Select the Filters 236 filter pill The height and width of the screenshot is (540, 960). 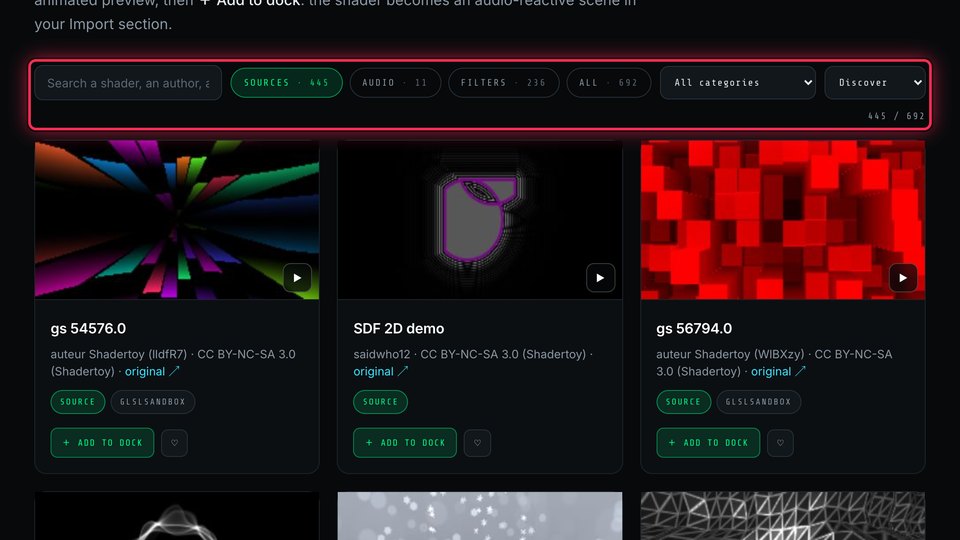tap(503, 83)
